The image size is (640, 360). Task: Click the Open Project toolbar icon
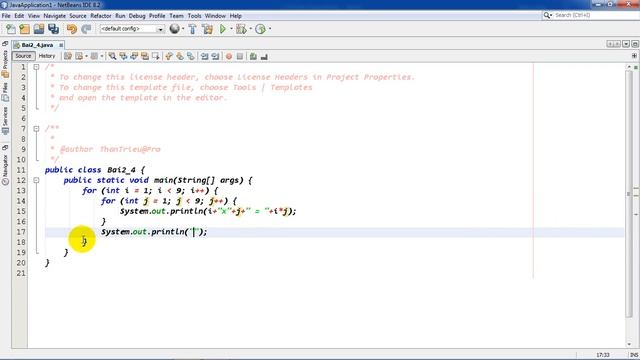point(39,29)
